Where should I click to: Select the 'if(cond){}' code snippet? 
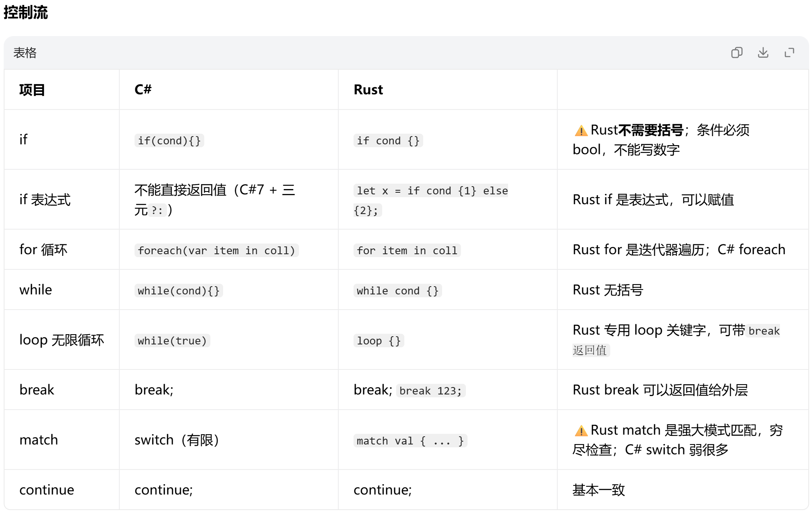(x=169, y=141)
